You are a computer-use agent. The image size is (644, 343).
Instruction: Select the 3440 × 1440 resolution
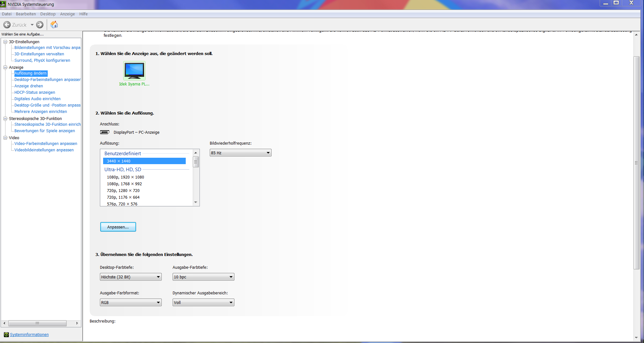point(144,161)
